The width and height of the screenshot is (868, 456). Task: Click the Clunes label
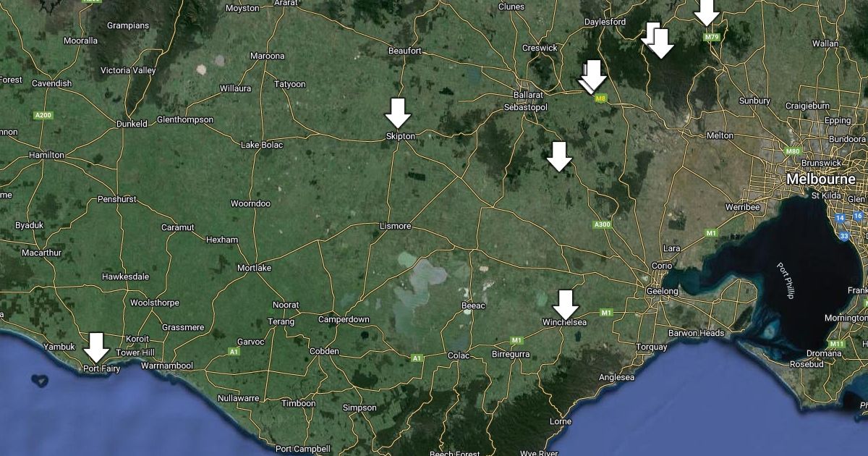pos(511,7)
